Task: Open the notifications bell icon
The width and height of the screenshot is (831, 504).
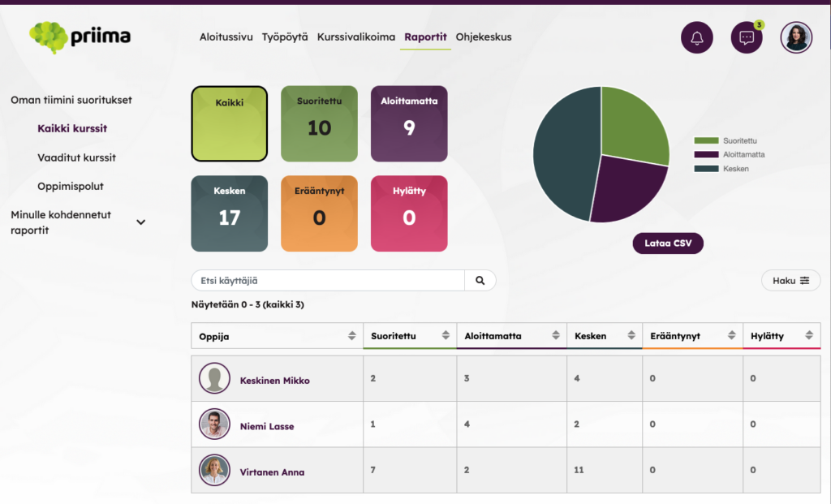Action: pyautogui.click(x=696, y=37)
